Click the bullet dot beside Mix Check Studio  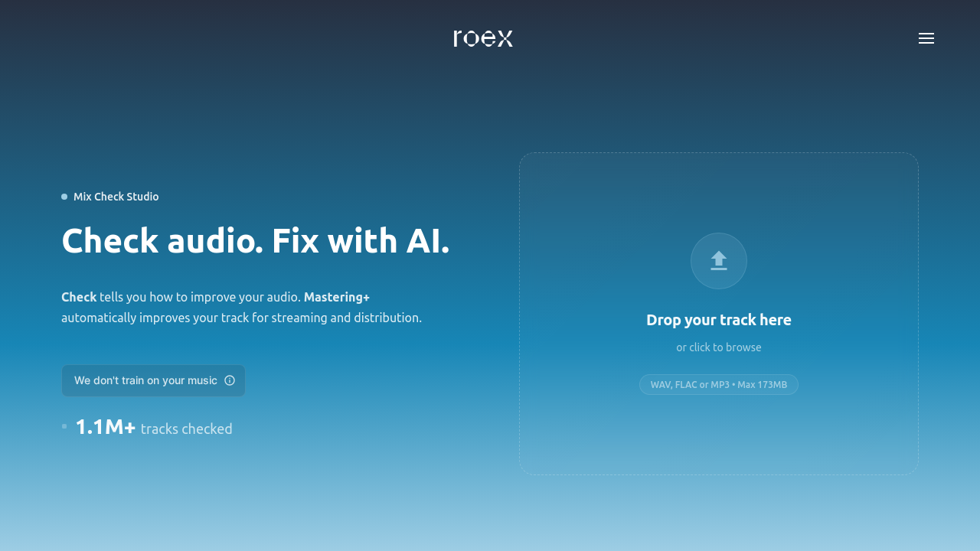(x=63, y=196)
